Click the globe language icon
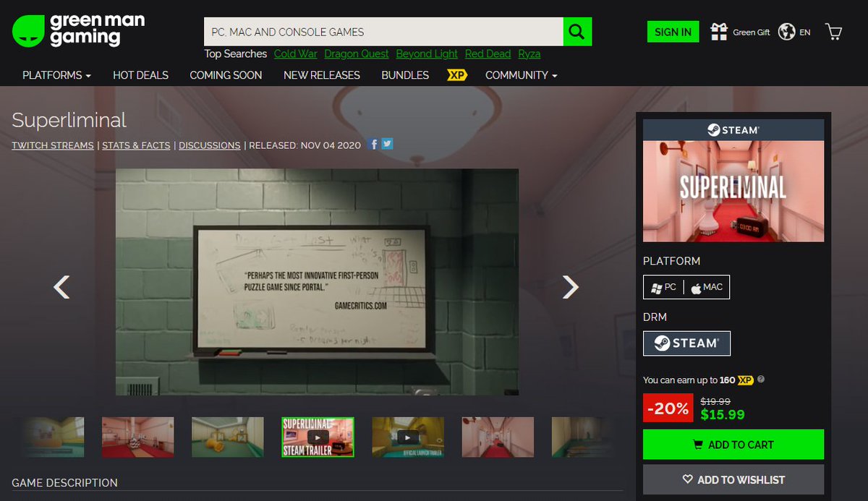This screenshot has height=501, width=868. tap(787, 32)
